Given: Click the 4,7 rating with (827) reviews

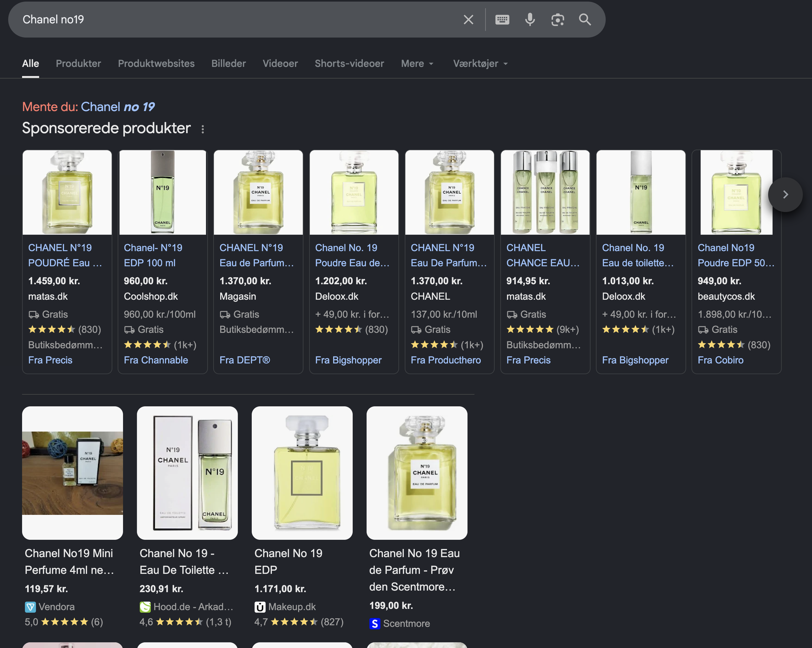Looking at the screenshot, I should pos(299,622).
